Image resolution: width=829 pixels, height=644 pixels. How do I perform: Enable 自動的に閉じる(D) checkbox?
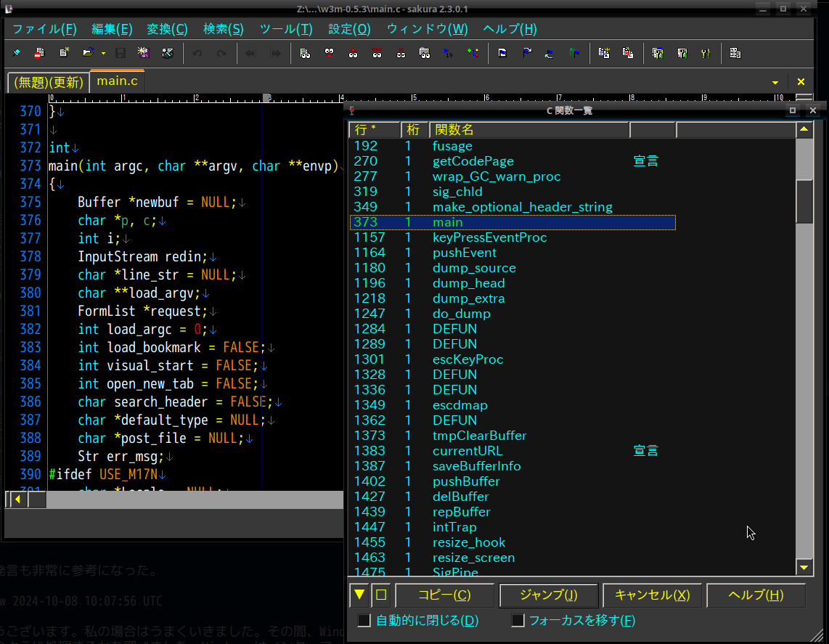pos(364,620)
